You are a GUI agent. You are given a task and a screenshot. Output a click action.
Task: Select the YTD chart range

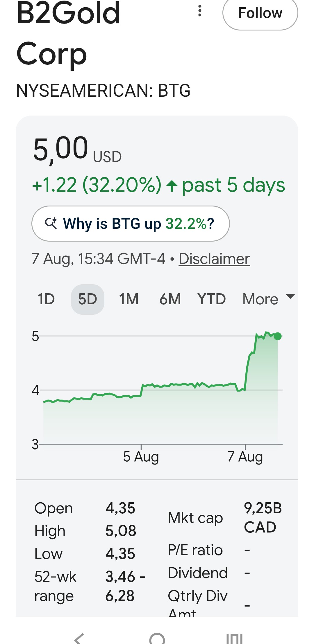pos(211,299)
